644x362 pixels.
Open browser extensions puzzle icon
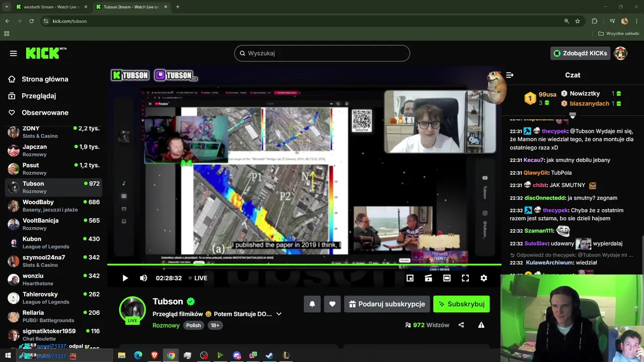(x=595, y=21)
